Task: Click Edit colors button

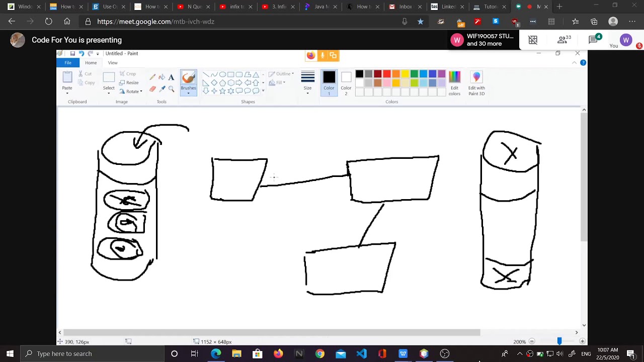Action: pos(454,83)
